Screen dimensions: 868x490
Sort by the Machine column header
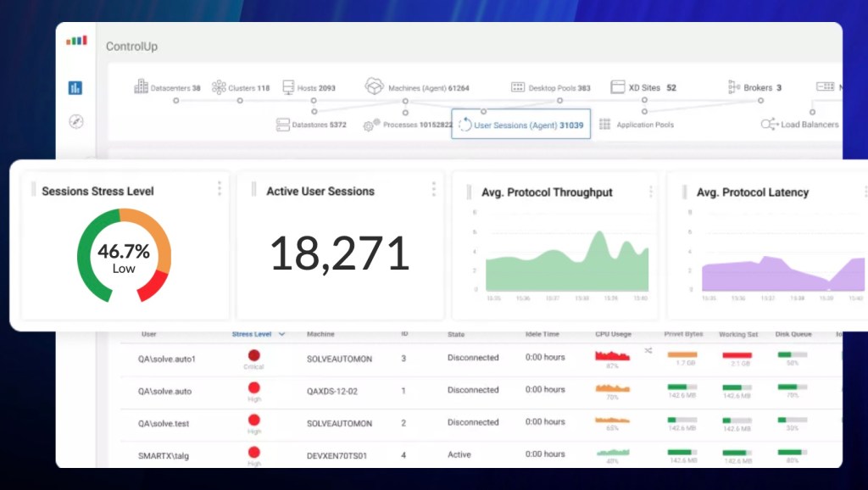coord(320,334)
